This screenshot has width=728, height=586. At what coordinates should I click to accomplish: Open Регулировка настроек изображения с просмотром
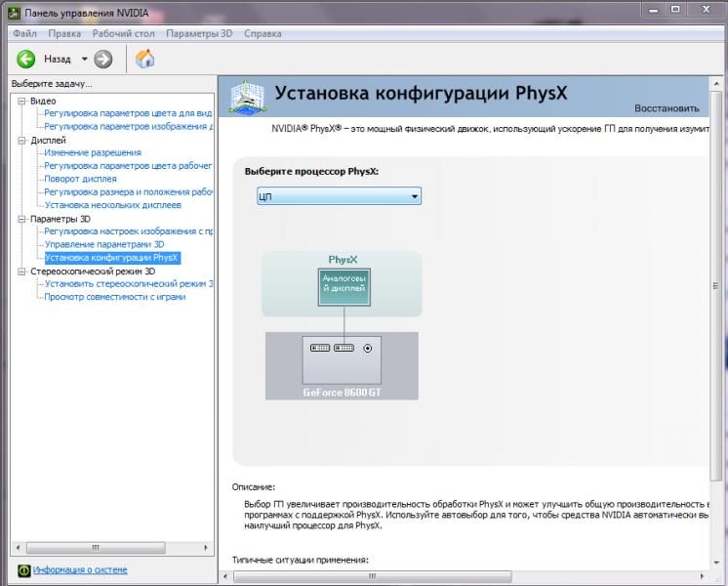click(129, 230)
